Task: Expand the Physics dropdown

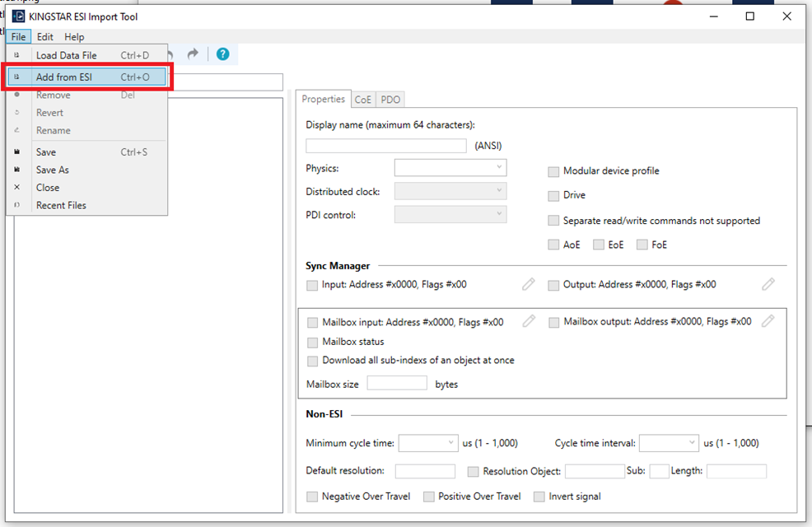Action: [450, 168]
